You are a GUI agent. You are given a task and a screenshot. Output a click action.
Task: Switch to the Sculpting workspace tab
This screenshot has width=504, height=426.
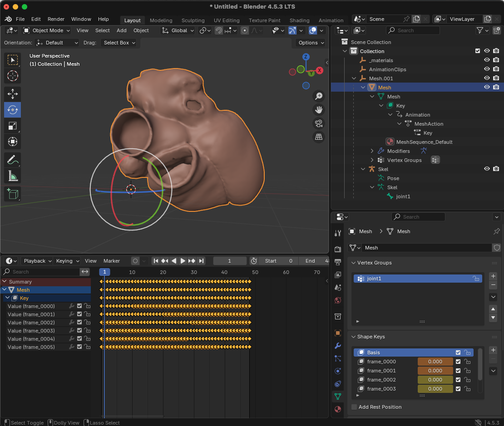point(193,20)
